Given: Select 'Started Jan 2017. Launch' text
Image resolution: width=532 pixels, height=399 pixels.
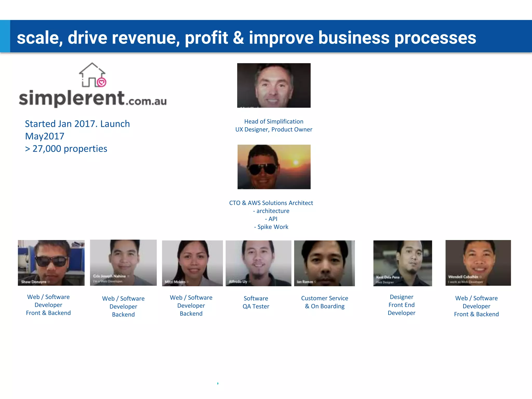Looking at the screenshot, I should [77, 124].
